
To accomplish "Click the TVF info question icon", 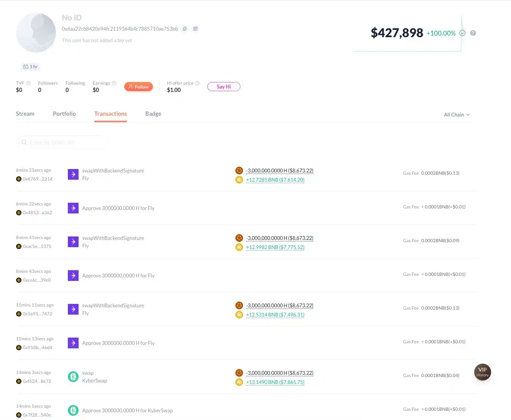I will tap(28, 83).
